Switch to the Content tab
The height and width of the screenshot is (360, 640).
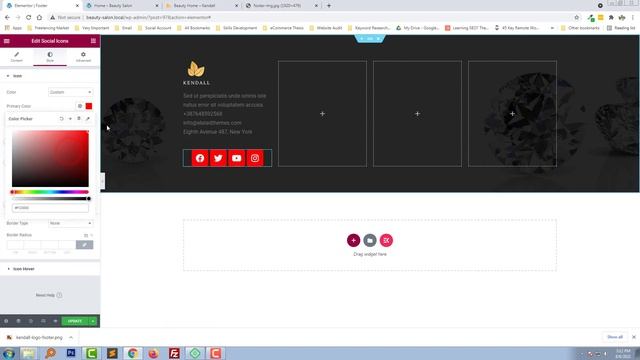(x=17, y=57)
